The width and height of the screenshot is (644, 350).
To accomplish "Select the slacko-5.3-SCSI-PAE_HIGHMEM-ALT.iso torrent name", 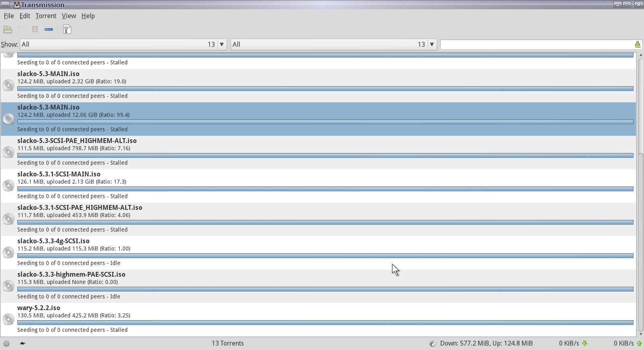I will pyautogui.click(x=77, y=141).
